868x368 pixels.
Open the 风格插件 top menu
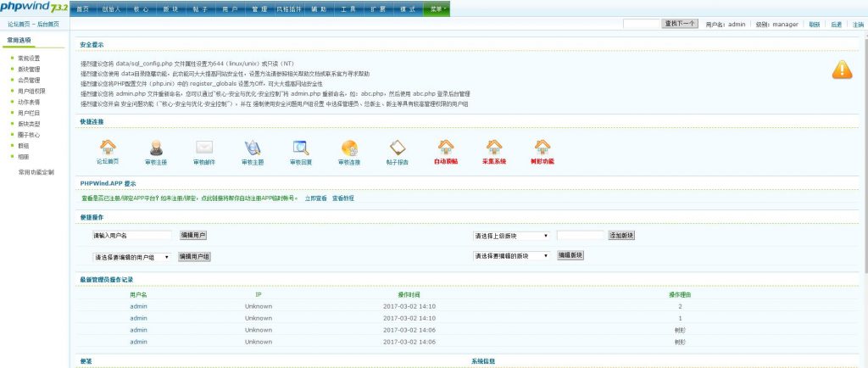[x=290, y=9]
